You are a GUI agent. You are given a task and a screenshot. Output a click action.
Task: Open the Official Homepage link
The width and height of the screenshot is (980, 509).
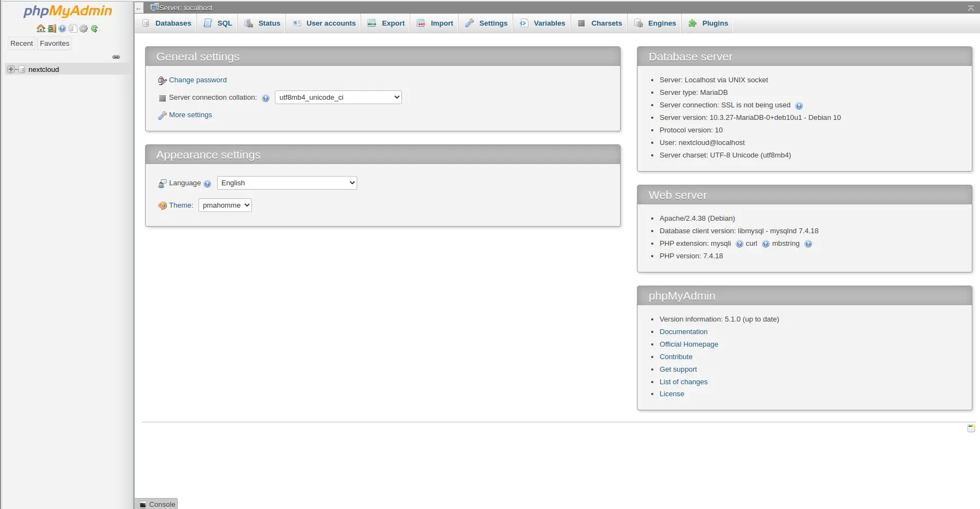point(689,344)
